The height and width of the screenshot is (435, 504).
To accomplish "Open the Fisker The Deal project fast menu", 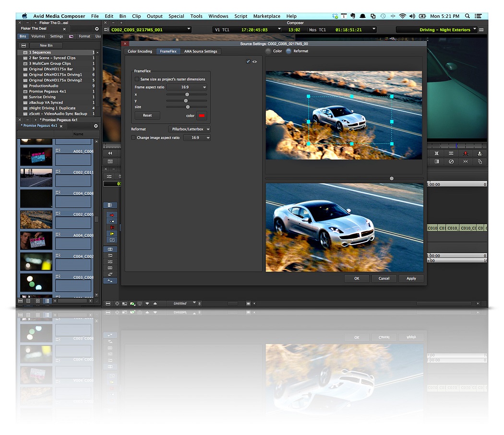I will click(x=97, y=29).
